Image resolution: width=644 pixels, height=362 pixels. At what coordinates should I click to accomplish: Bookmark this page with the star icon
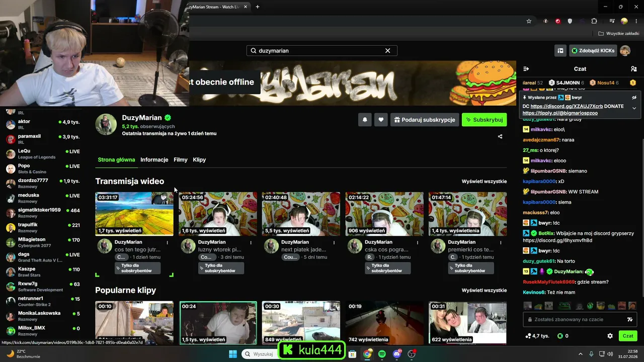529,21
